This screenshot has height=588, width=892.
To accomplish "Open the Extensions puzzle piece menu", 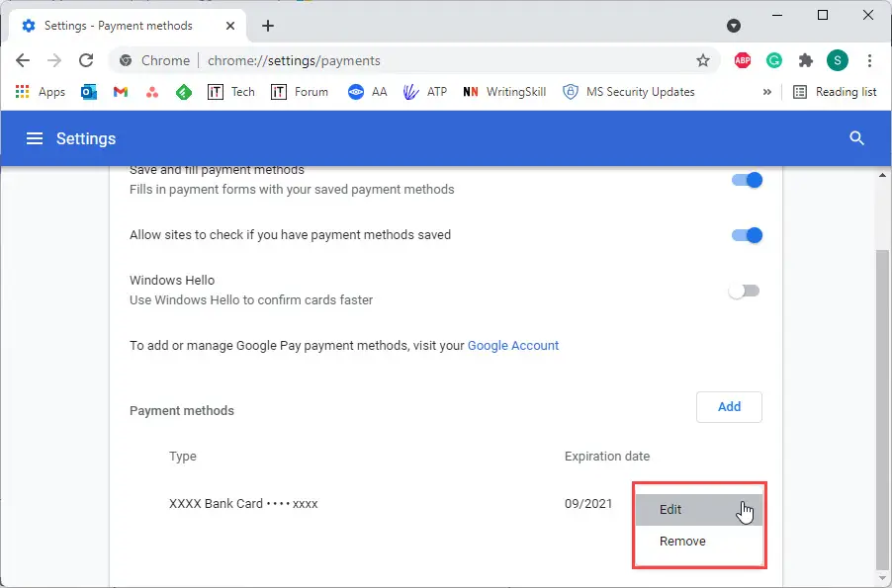I will tap(806, 60).
